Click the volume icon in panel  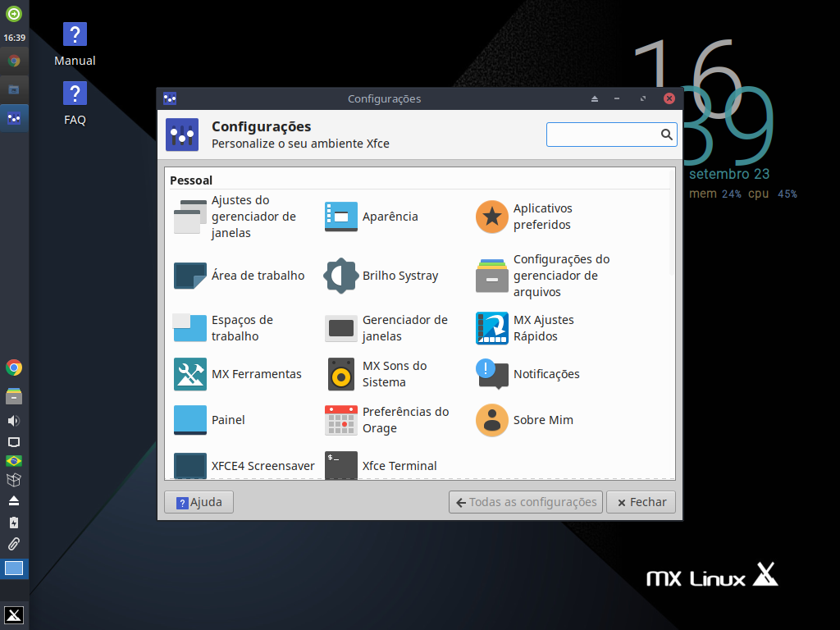(x=14, y=421)
